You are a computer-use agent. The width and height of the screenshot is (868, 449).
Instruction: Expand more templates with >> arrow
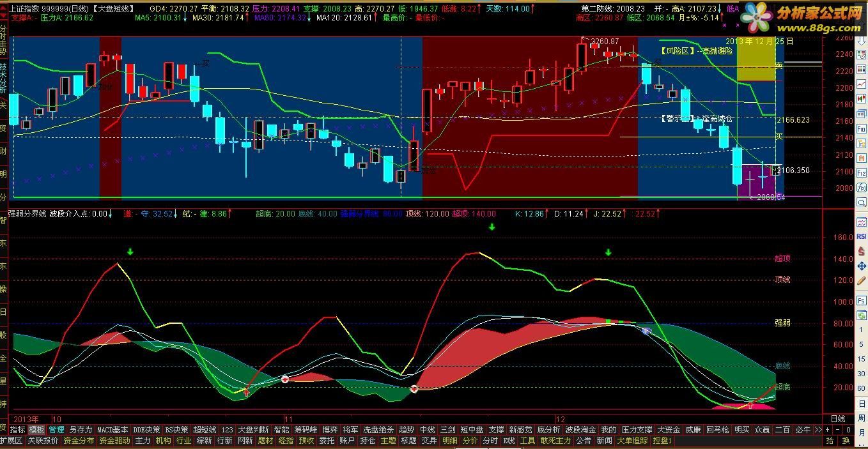tap(818, 430)
